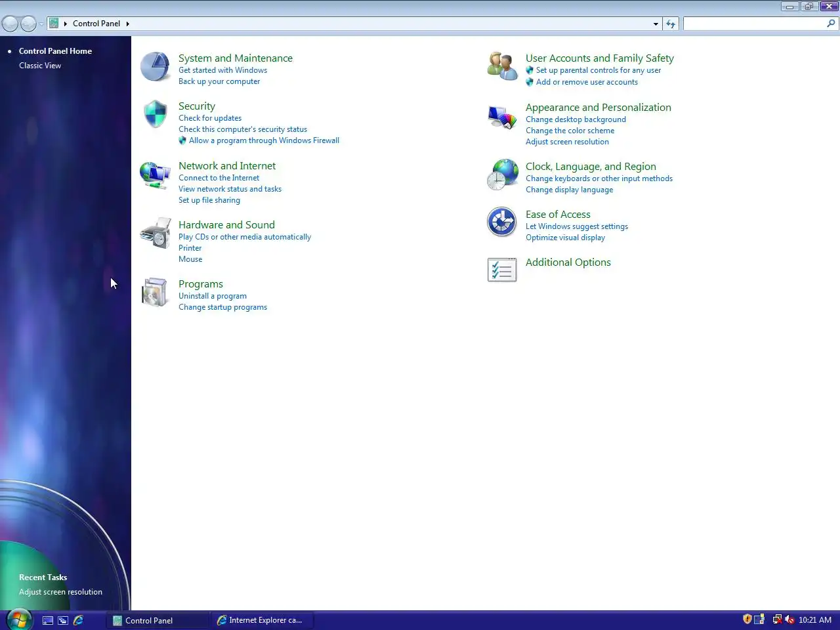Click Show Desktop quick launch icon

[48, 620]
